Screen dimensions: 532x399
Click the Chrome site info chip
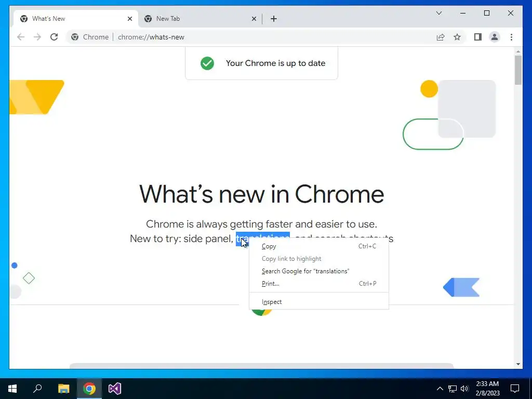click(x=90, y=37)
